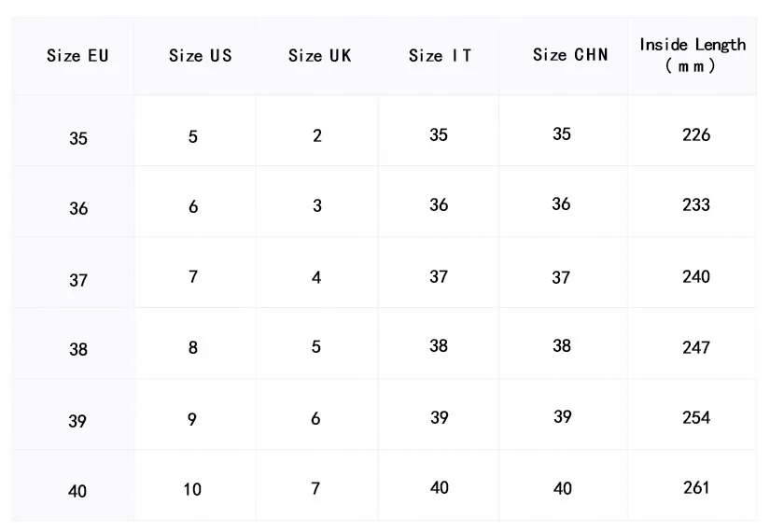770x532 pixels.
Task: Click the Inside Length (mm) header
Action: point(693,55)
